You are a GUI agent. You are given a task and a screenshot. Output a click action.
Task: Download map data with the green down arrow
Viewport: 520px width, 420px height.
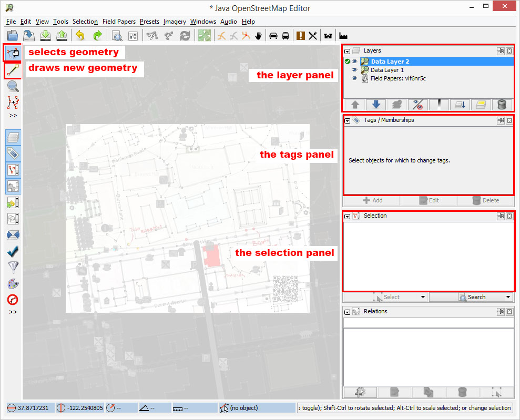click(45, 35)
